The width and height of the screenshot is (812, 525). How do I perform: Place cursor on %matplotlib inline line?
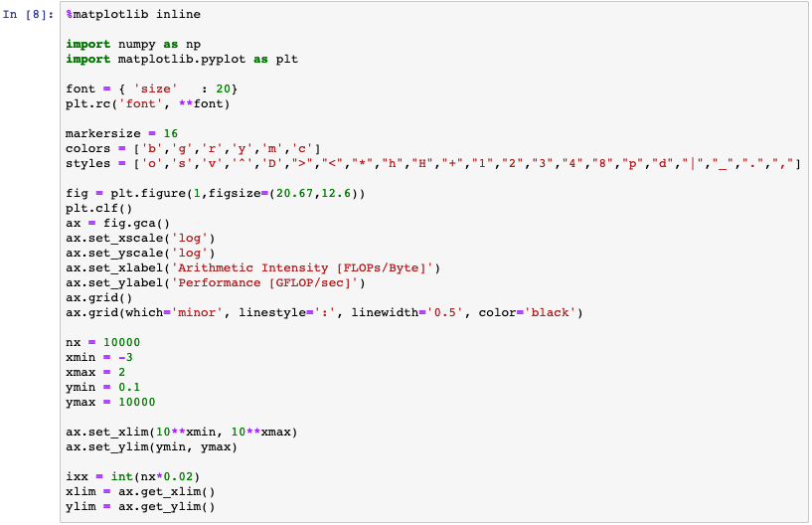pyautogui.click(x=133, y=15)
